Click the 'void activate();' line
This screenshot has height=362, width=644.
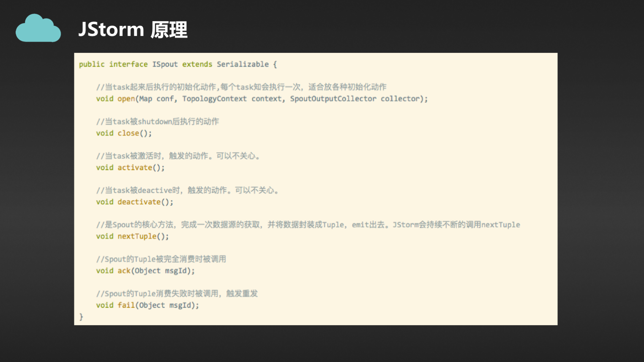(x=130, y=168)
